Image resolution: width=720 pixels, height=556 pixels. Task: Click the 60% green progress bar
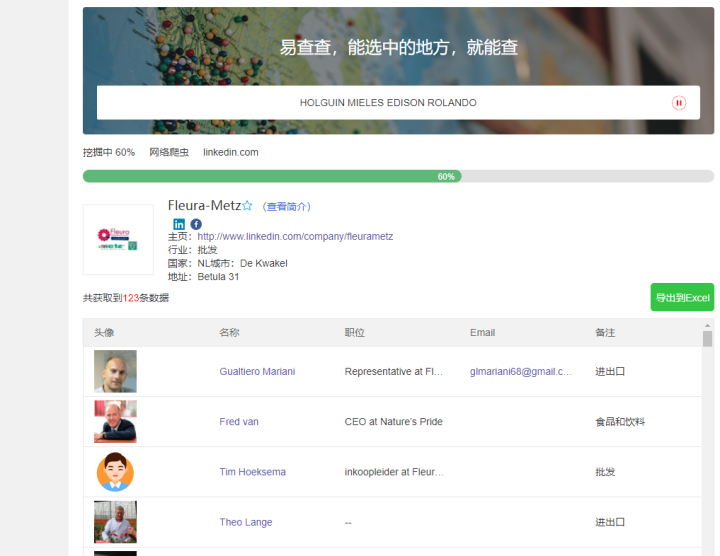click(272, 176)
